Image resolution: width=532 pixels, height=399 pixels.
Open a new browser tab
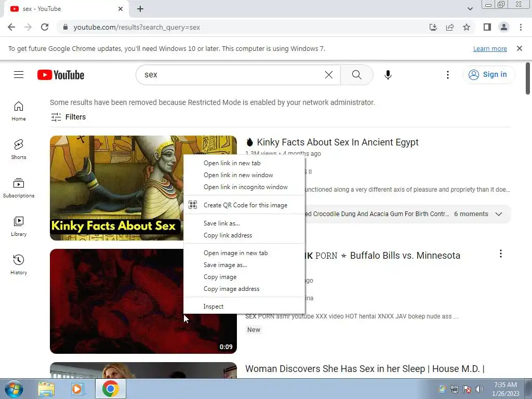[x=140, y=9]
